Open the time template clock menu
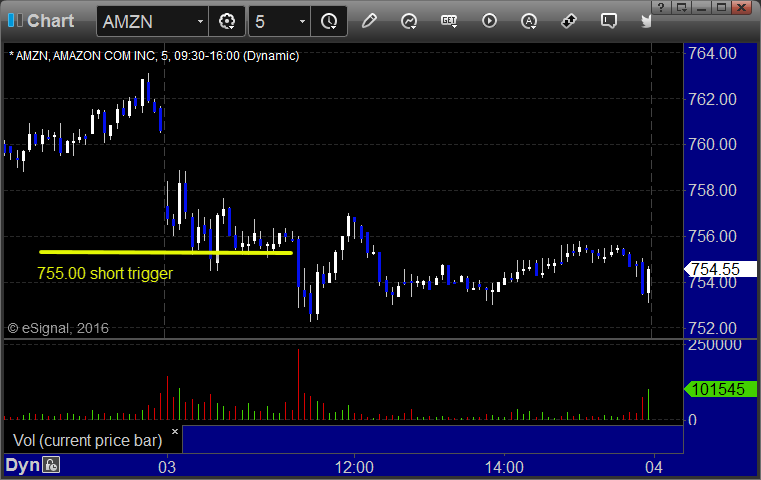Viewport: 761px width, 480px height. [329, 21]
